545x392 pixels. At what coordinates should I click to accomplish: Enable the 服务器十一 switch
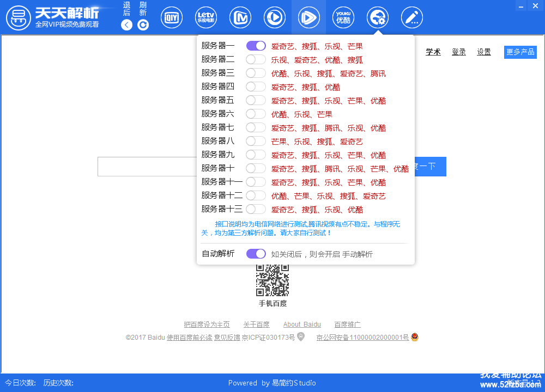click(x=256, y=182)
